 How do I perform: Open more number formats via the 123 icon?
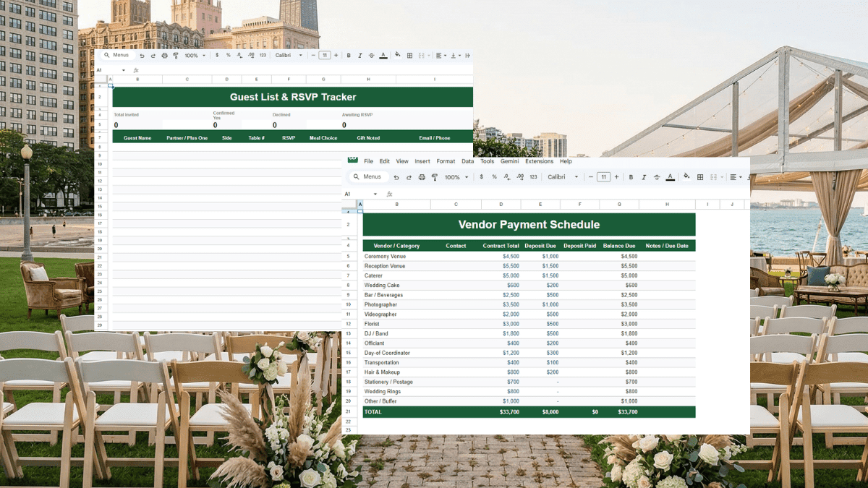tap(532, 176)
